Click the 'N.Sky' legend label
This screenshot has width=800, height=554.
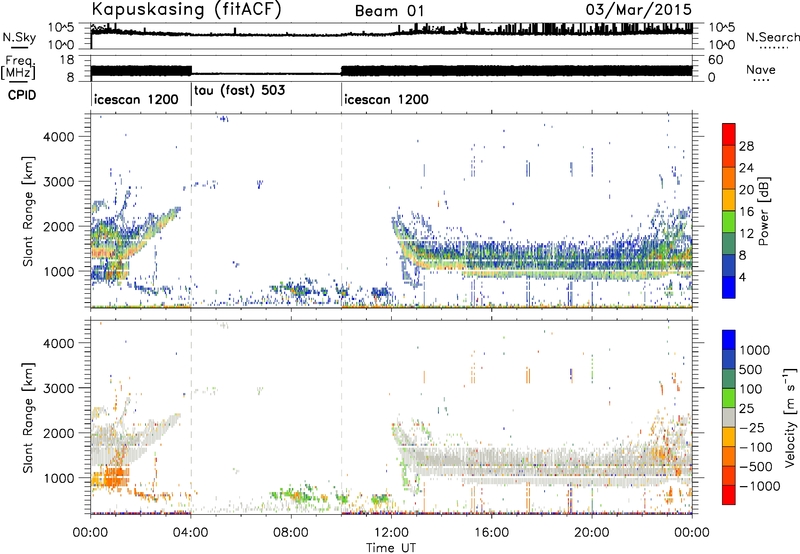19,37
